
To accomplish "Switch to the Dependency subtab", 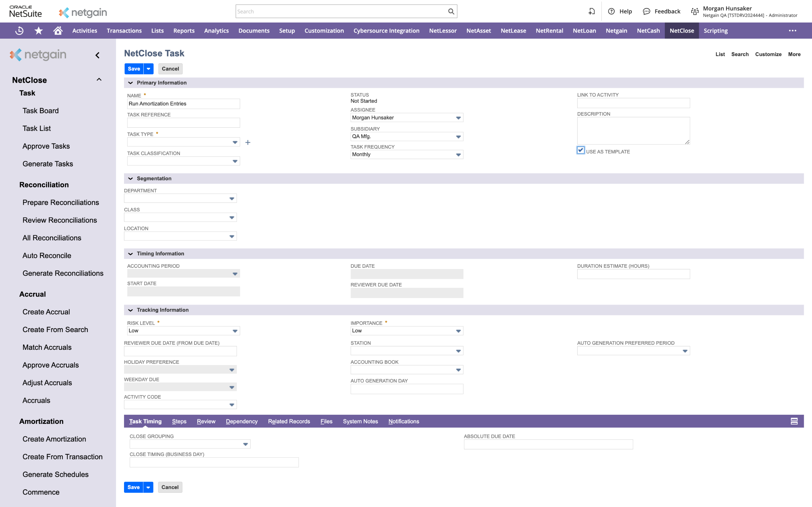I will tap(242, 421).
